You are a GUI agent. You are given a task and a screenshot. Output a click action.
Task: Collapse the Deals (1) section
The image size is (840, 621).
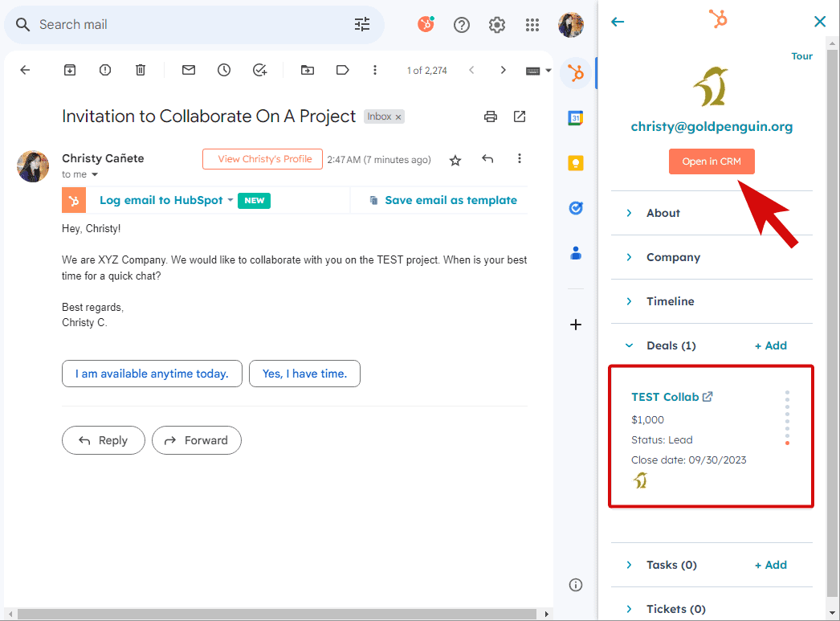(x=630, y=345)
